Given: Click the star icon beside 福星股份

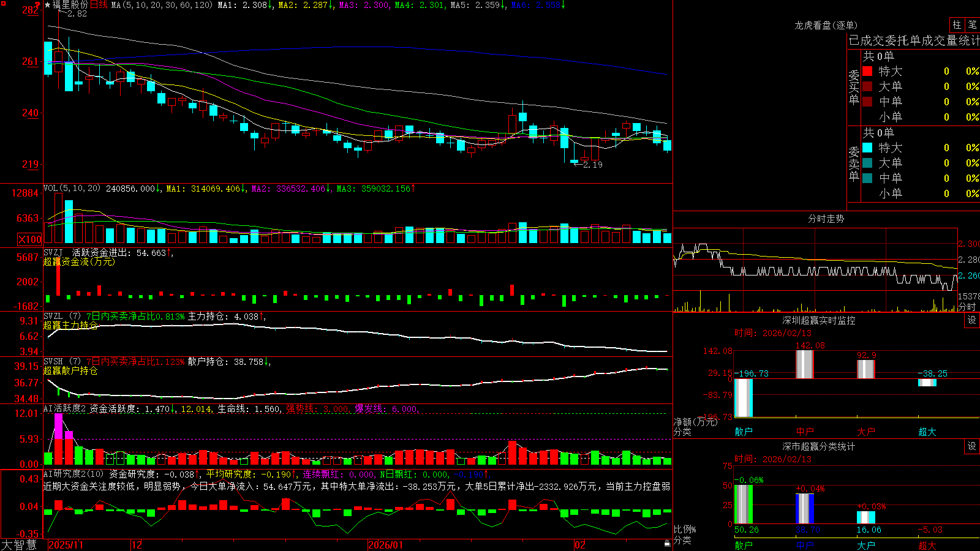Looking at the screenshot, I should [48, 5].
